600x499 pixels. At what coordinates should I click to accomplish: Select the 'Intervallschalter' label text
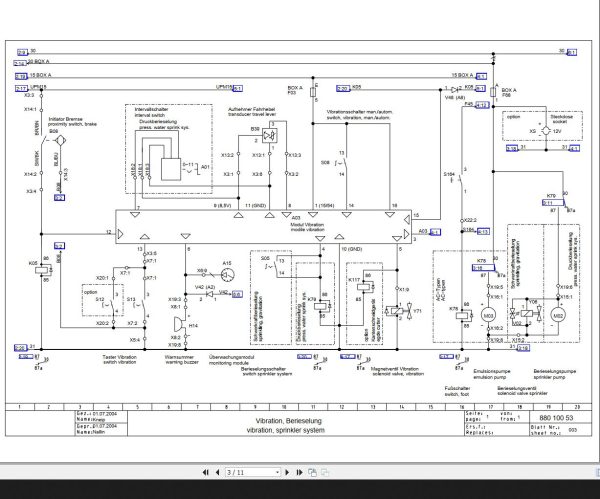click(x=151, y=109)
